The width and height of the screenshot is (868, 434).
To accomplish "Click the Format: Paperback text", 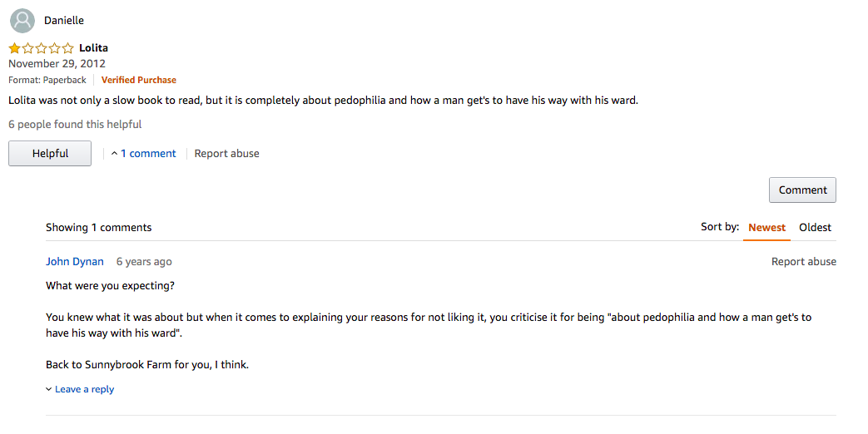I will (x=47, y=80).
